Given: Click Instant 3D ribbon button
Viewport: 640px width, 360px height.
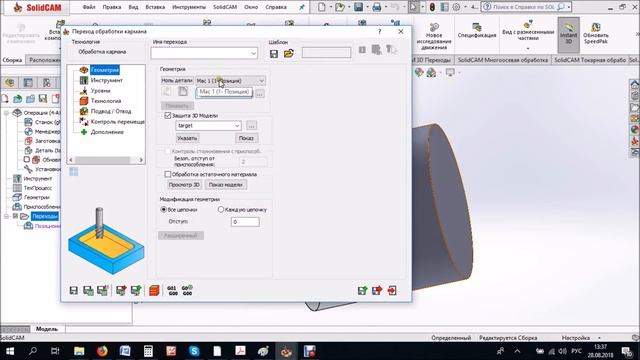Looking at the screenshot, I should (x=569, y=36).
